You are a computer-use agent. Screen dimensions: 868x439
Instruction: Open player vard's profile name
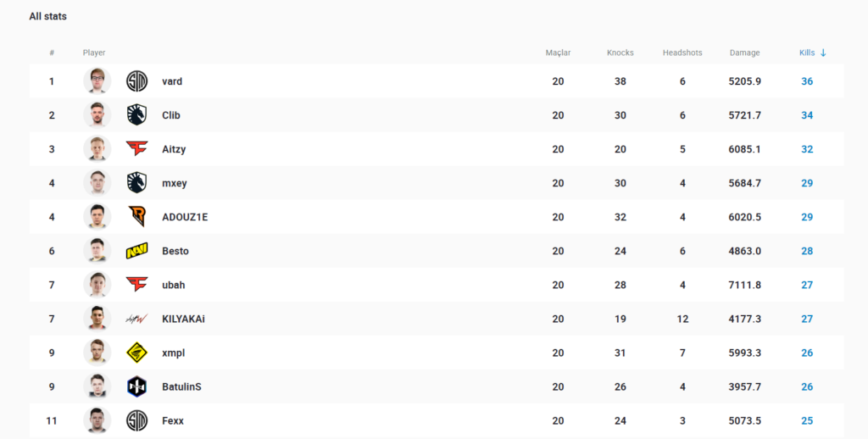[x=172, y=81]
